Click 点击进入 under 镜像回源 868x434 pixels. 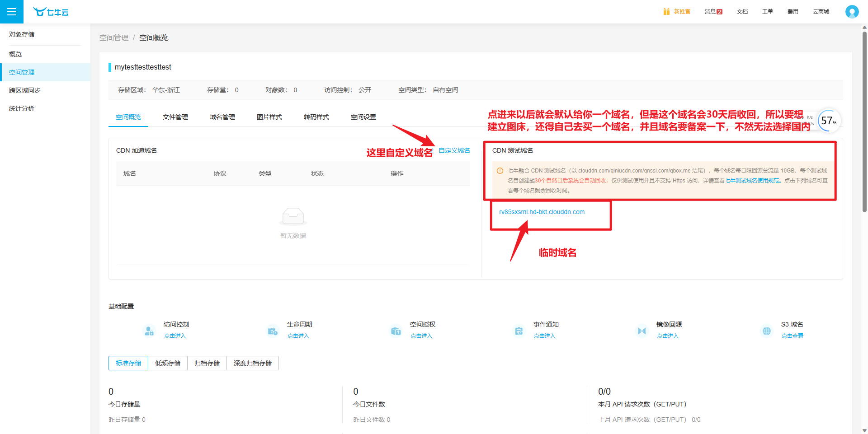668,336
